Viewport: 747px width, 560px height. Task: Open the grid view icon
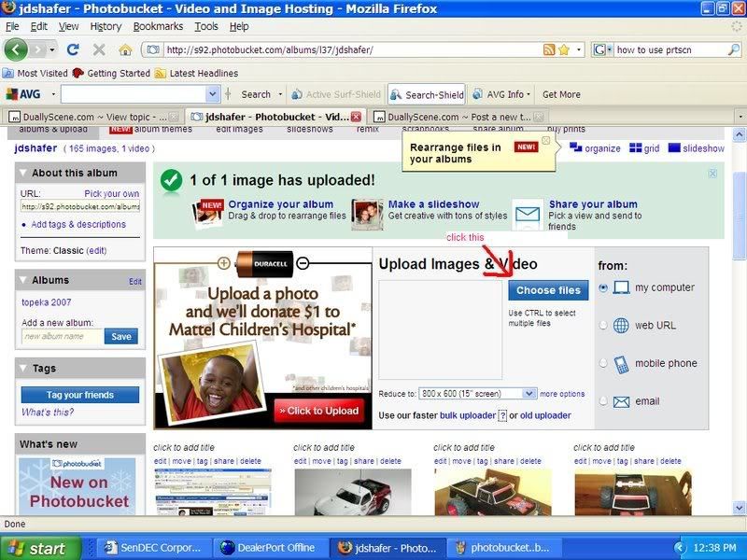(636, 148)
